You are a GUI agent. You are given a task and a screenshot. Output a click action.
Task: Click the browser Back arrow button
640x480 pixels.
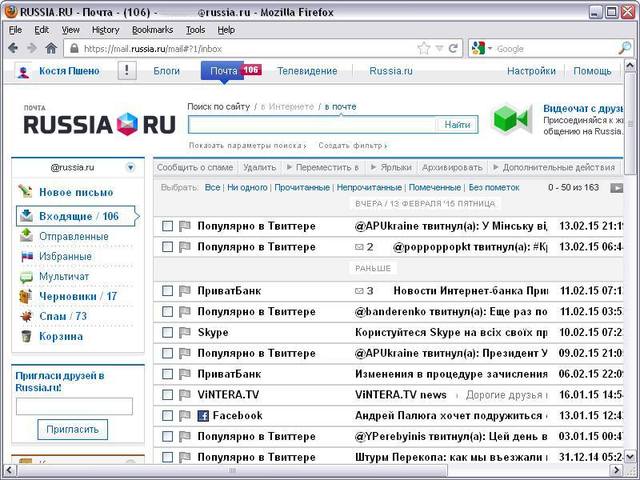point(12,48)
